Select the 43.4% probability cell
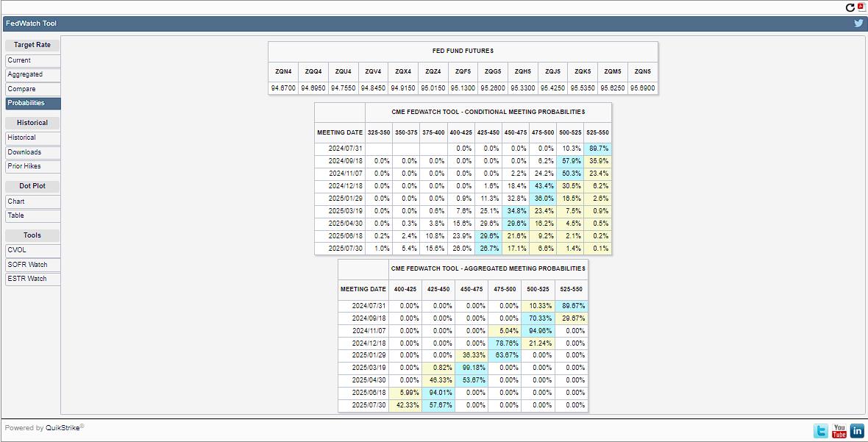Viewport: 868px width, 442px height. tap(543, 186)
